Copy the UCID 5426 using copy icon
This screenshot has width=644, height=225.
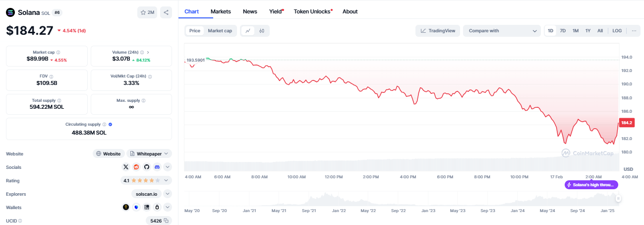167,221
